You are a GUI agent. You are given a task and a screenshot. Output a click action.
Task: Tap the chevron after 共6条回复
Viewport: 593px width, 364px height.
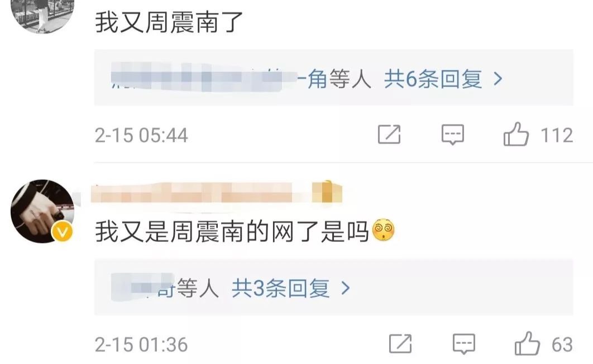(498, 79)
